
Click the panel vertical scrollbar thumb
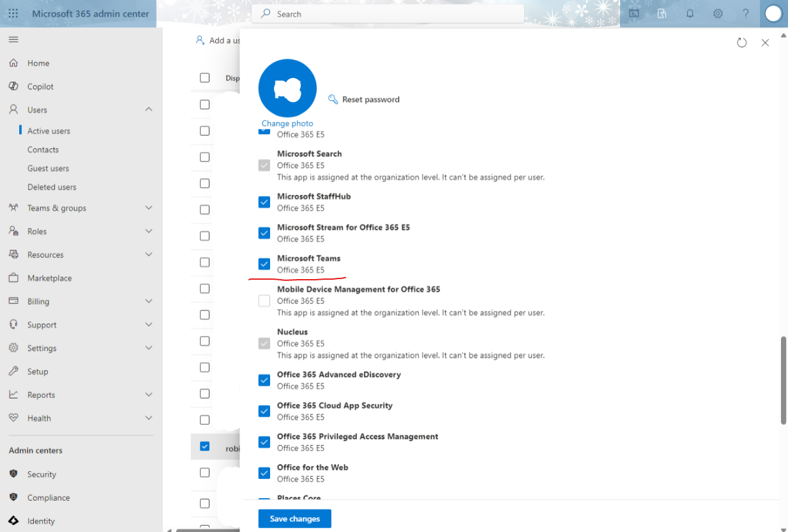[784, 380]
